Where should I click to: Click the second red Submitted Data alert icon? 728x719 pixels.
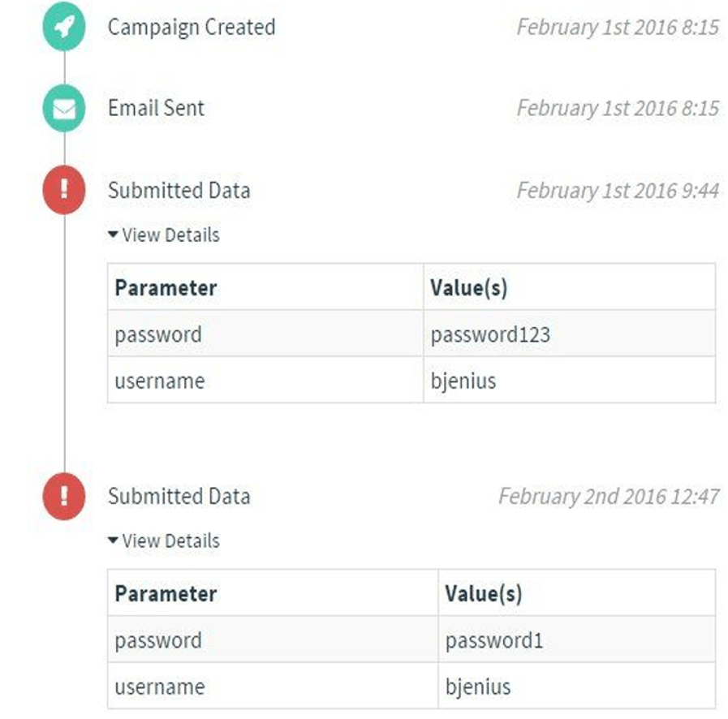(x=63, y=497)
